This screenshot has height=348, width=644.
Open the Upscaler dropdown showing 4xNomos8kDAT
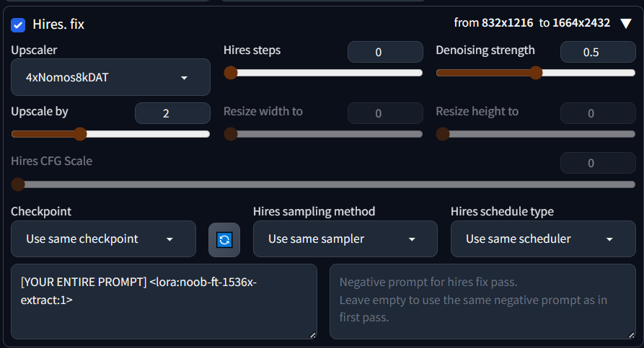click(x=110, y=77)
